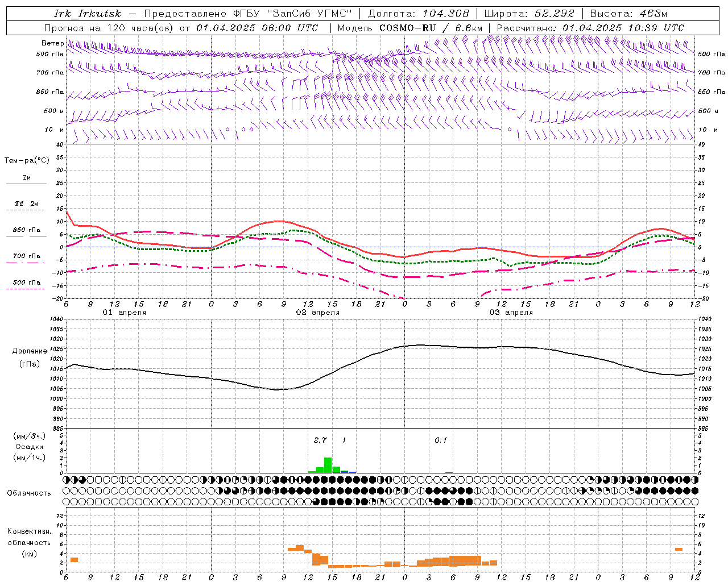Click the Td 2м dew point legend entry
The image size is (728, 582).
click(x=26, y=203)
